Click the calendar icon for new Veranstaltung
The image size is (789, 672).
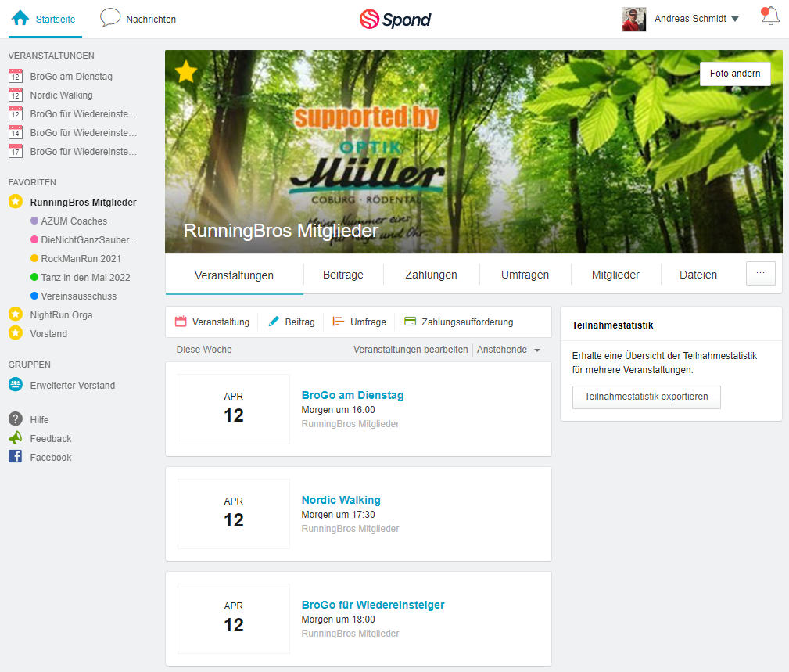tap(181, 322)
